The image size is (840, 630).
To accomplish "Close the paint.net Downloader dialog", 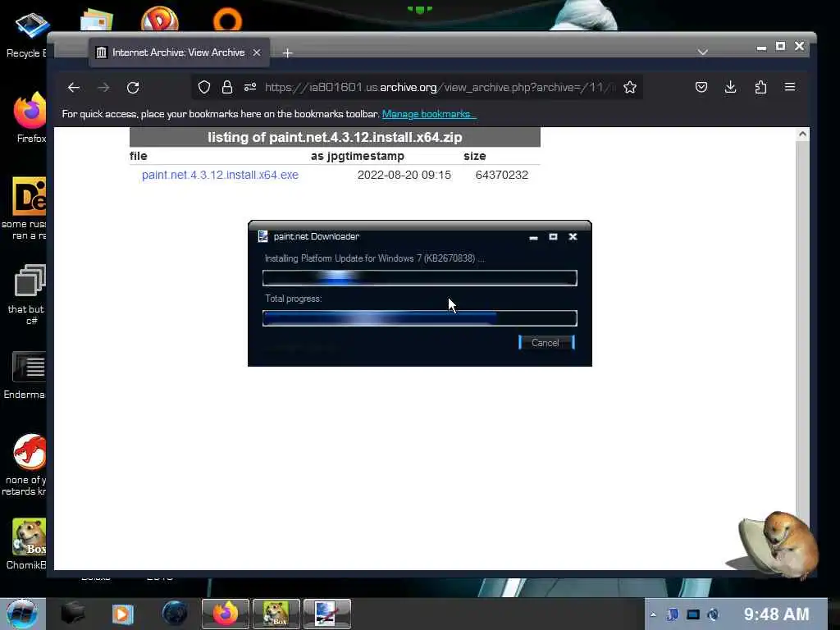I will pyautogui.click(x=573, y=237).
